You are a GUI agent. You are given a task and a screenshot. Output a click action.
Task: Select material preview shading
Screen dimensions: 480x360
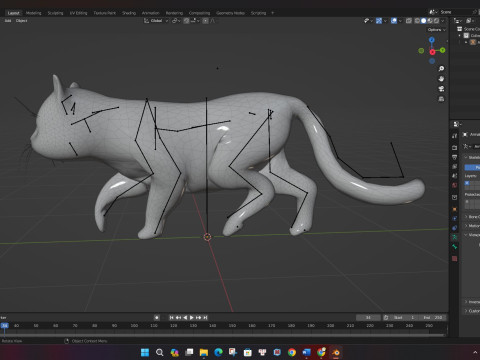point(430,21)
